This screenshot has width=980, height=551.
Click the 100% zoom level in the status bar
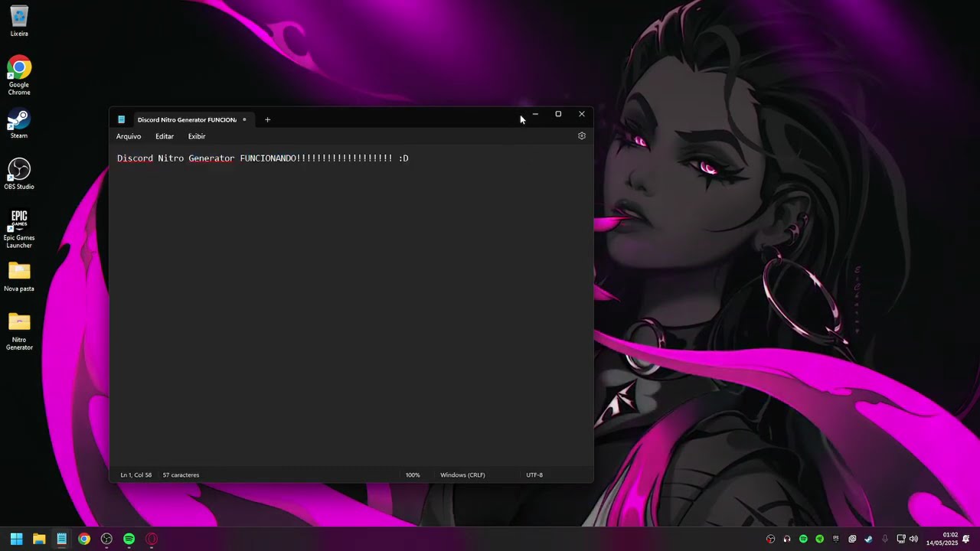(x=413, y=475)
